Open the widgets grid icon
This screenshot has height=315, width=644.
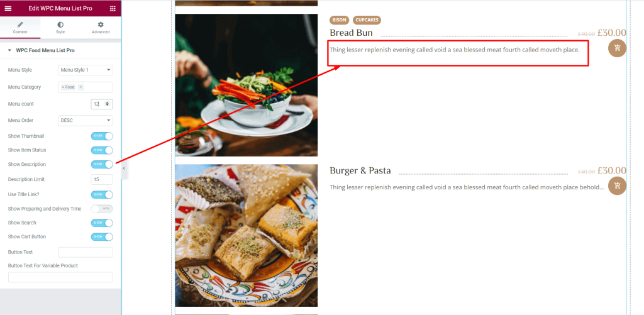(113, 8)
